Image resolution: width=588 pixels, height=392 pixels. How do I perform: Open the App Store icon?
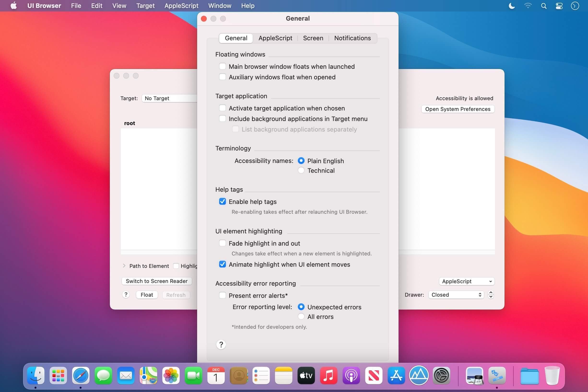coord(396,375)
